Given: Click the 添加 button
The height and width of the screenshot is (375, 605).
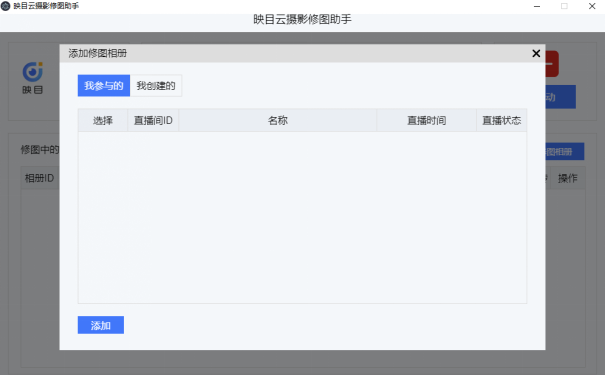Looking at the screenshot, I should (x=101, y=325).
